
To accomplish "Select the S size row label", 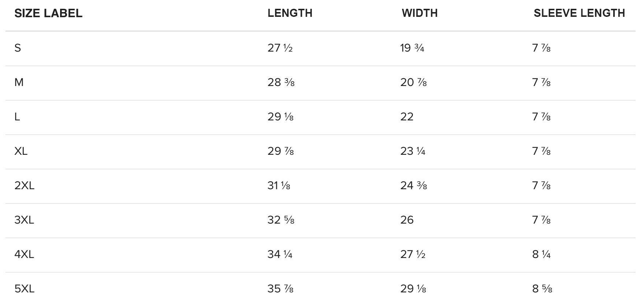I will click(18, 48).
